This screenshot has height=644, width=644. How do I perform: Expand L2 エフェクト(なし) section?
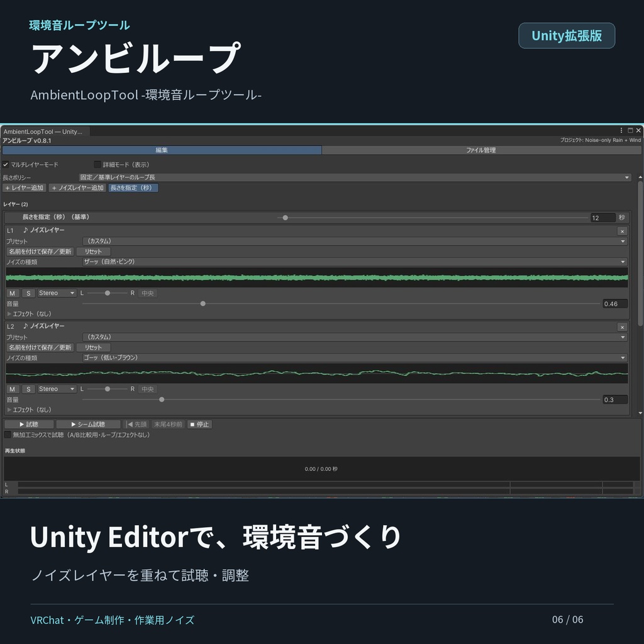(29, 409)
